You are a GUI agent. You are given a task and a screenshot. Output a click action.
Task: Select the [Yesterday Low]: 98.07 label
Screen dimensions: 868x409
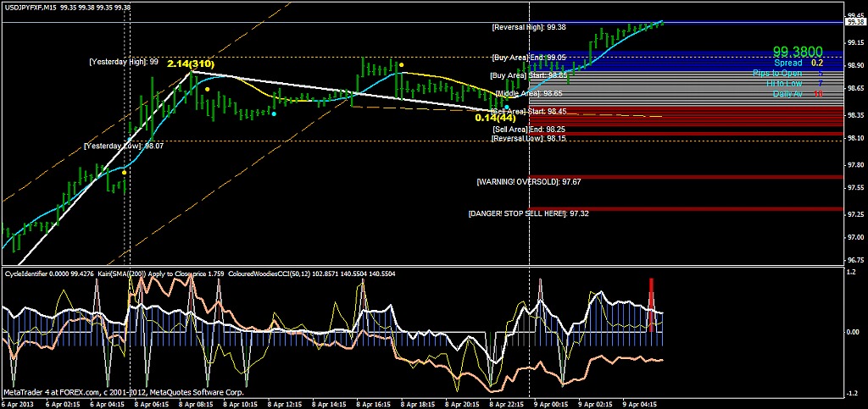123,146
